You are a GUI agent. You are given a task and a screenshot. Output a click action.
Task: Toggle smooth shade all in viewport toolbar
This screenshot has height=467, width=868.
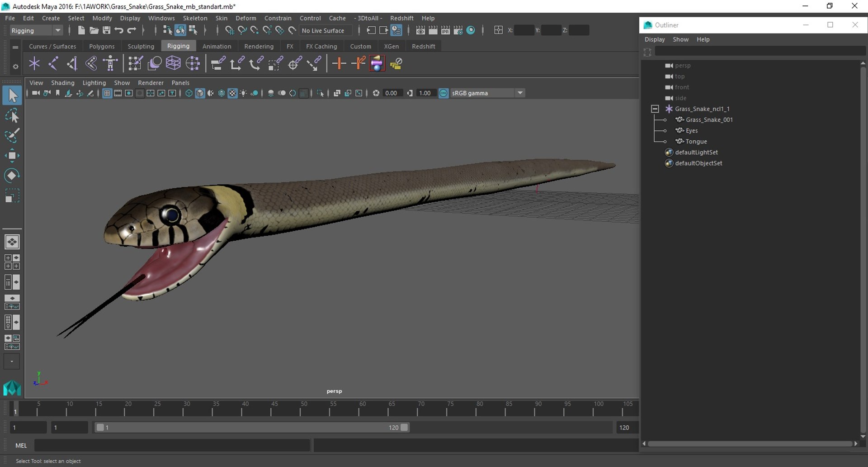(200, 93)
